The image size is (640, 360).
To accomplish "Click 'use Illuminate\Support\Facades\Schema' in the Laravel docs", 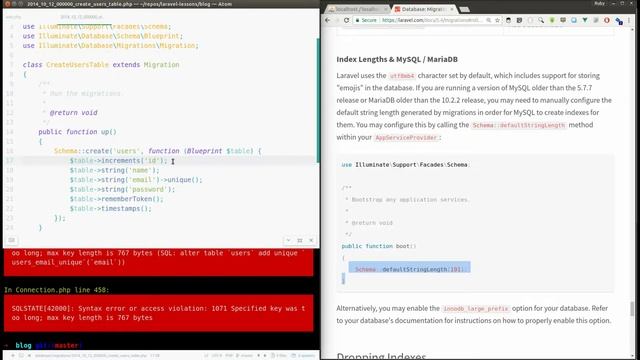I will 405,165.
